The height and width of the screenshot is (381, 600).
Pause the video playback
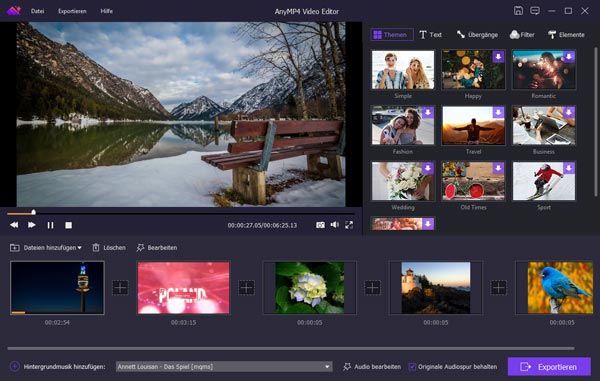pos(50,225)
